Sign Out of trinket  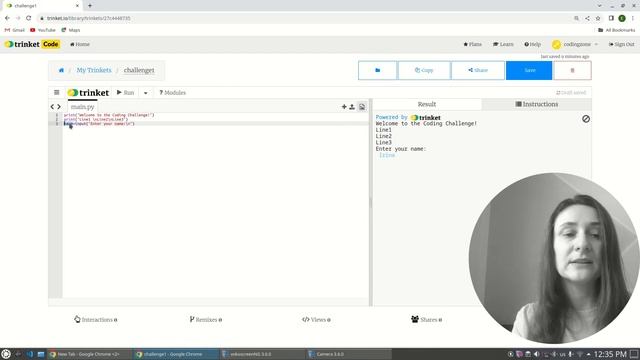click(622, 44)
